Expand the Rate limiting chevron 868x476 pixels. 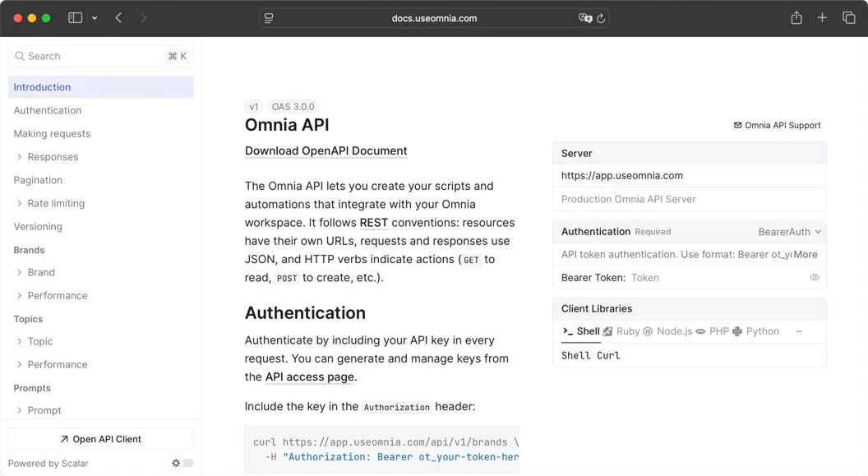(x=20, y=203)
